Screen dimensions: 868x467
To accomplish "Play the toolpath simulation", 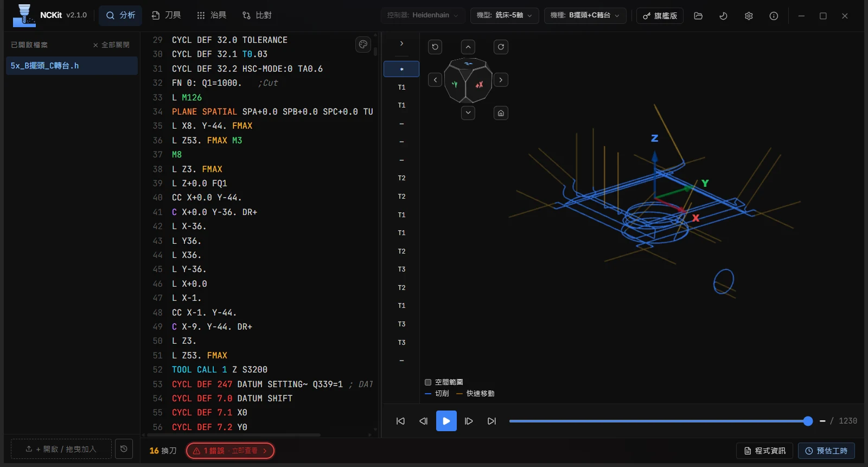I will 446,421.
